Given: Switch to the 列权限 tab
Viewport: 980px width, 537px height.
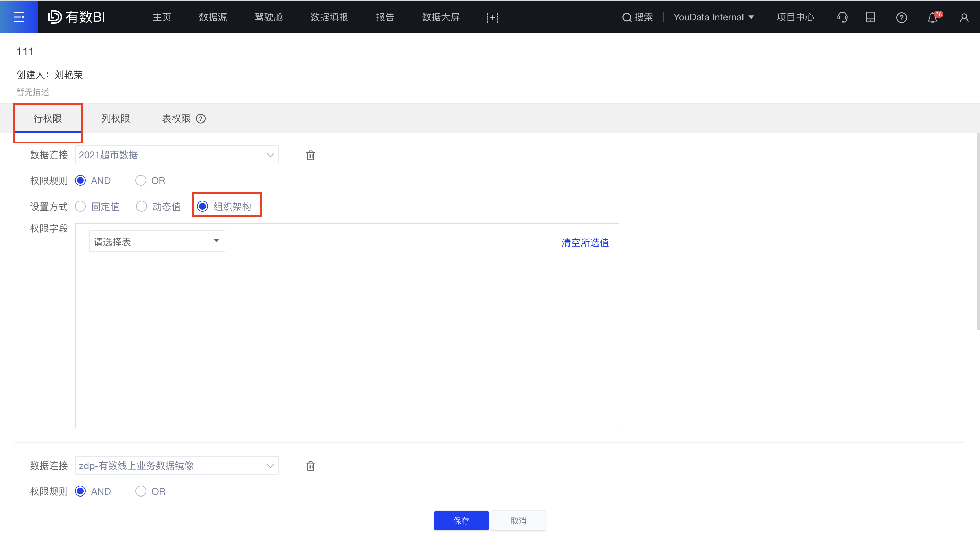Looking at the screenshot, I should pyautogui.click(x=115, y=118).
